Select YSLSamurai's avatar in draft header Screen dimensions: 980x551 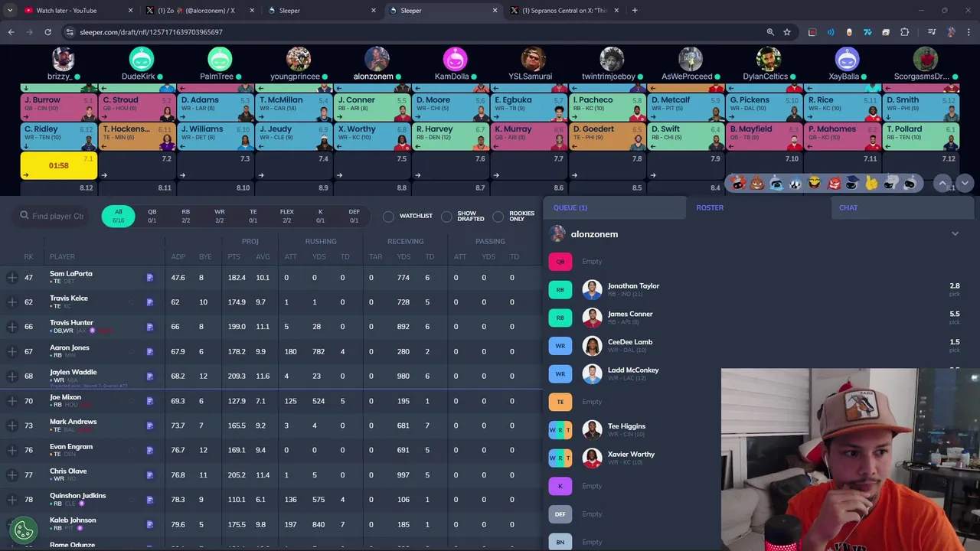534,59
